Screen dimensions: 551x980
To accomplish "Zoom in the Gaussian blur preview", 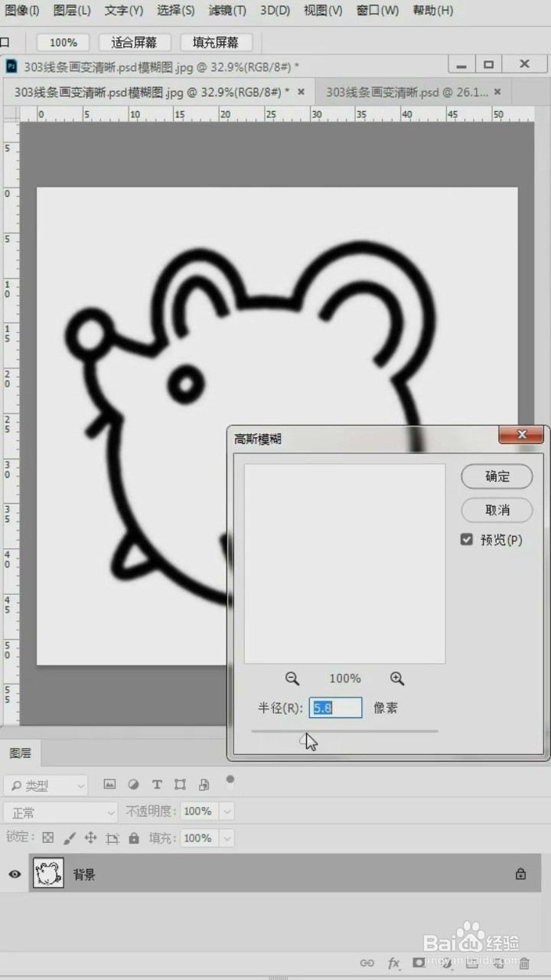I will point(396,678).
